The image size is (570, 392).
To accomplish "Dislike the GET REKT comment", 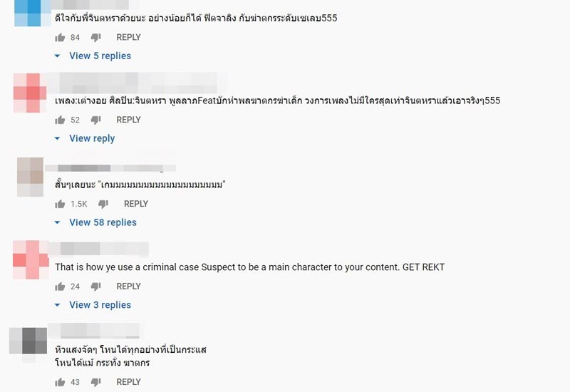I will tap(95, 287).
